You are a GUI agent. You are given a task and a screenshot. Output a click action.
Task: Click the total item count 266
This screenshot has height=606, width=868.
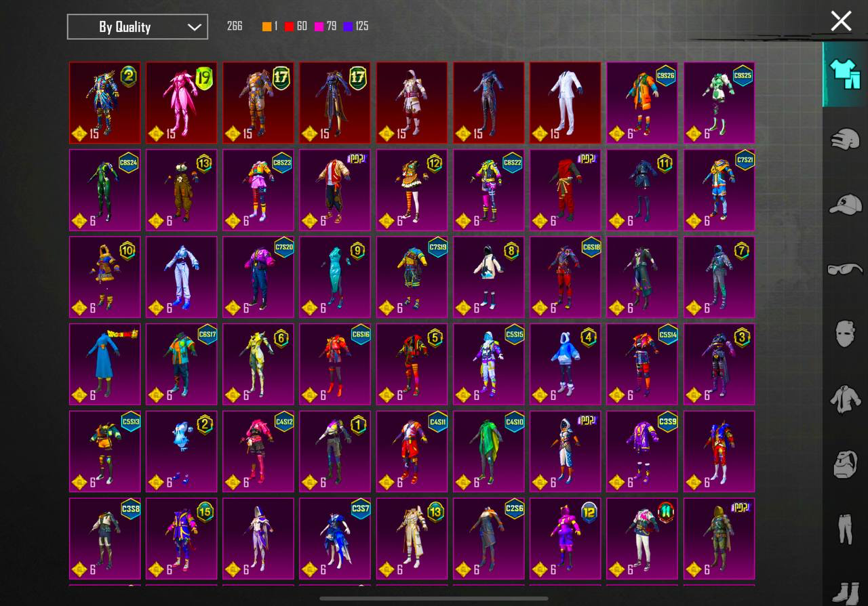[235, 25]
